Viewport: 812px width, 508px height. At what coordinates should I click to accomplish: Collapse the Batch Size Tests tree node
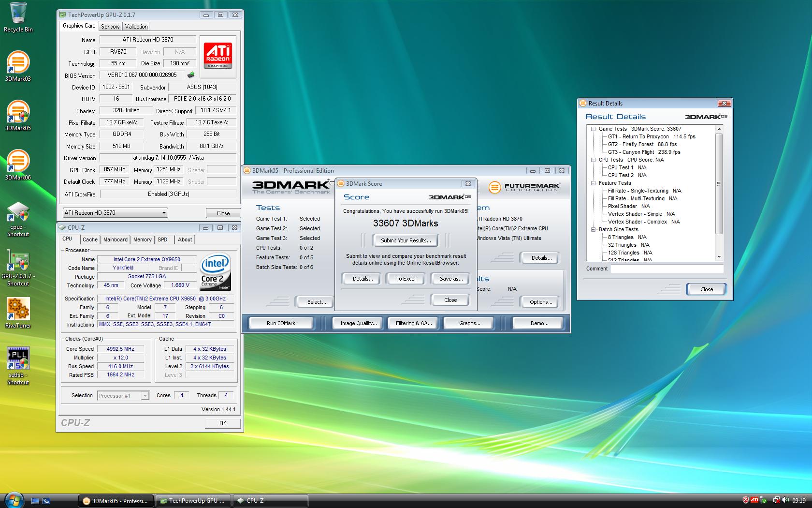(594, 229)
